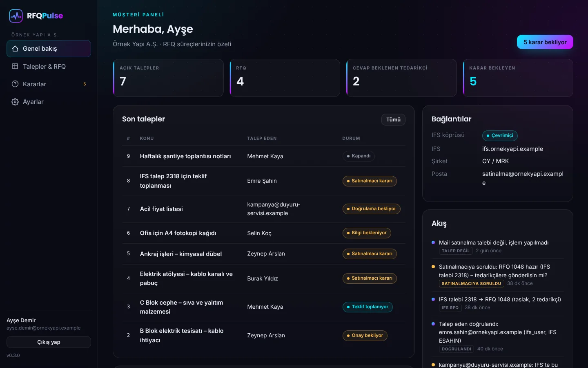Click the KONU column header
588x368 pixels.
point(147,139)
